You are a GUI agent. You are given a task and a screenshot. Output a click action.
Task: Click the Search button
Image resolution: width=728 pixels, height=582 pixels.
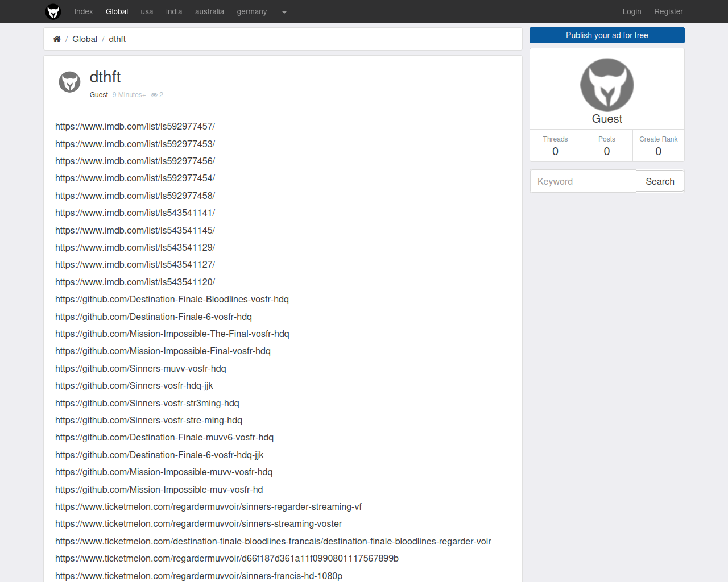click(660, 181)
